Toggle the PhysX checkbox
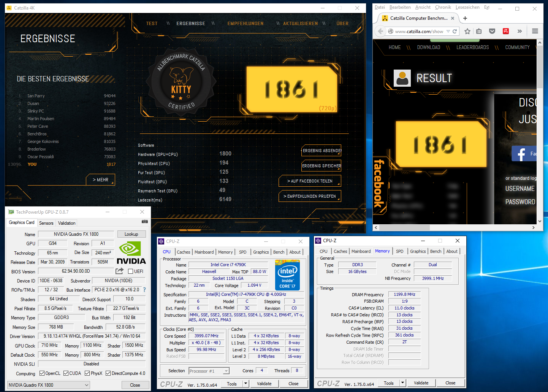 87,373
